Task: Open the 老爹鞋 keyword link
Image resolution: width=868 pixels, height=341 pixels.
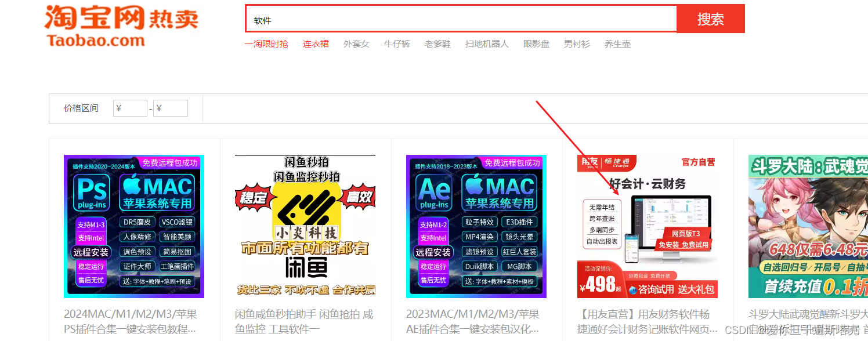Action: pos(437,44)
